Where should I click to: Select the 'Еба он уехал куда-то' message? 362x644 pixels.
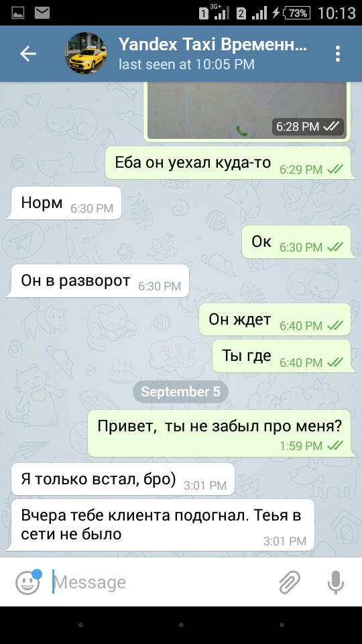pyautogui.click(x=229, y=163)
